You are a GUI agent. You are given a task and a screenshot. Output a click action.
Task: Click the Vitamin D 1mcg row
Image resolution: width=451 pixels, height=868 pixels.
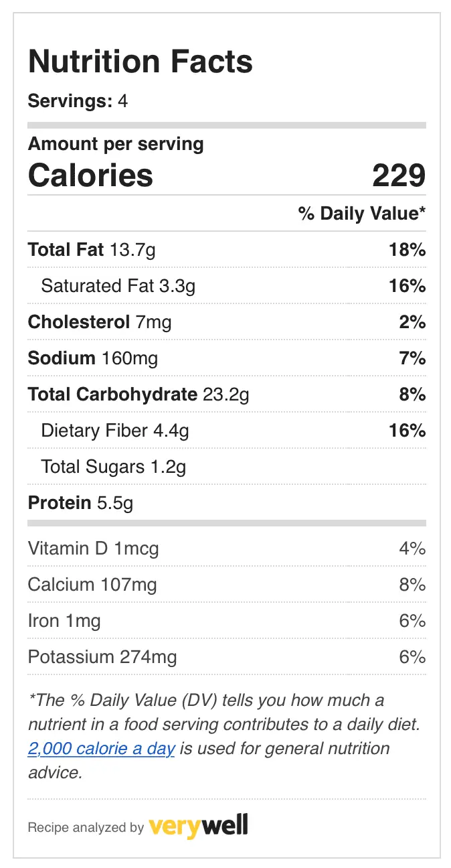pyautogui.click(x=227, y=549)
